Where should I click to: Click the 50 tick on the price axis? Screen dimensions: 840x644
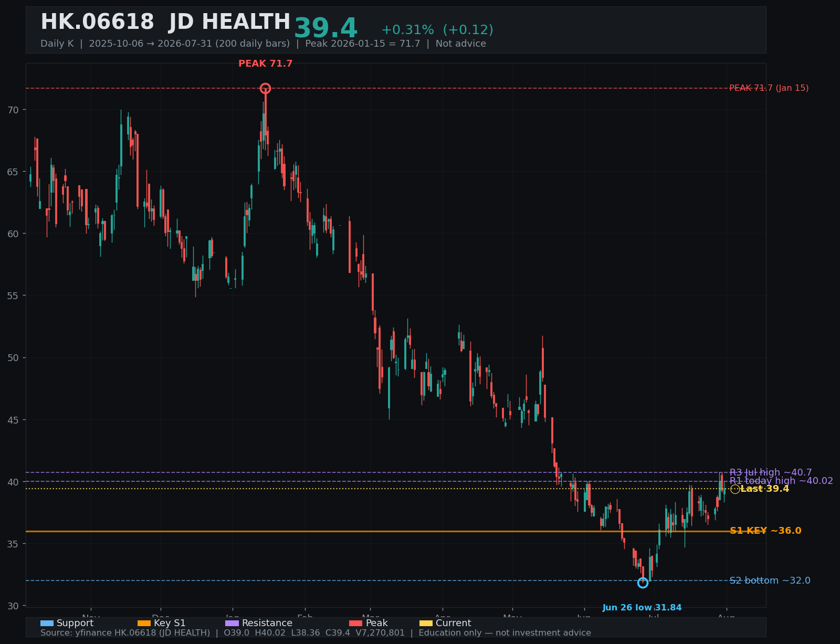(x=13, y=357)
